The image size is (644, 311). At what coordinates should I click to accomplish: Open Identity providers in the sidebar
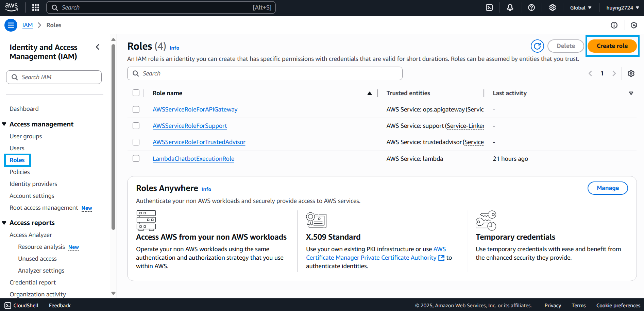click(33, 184)
